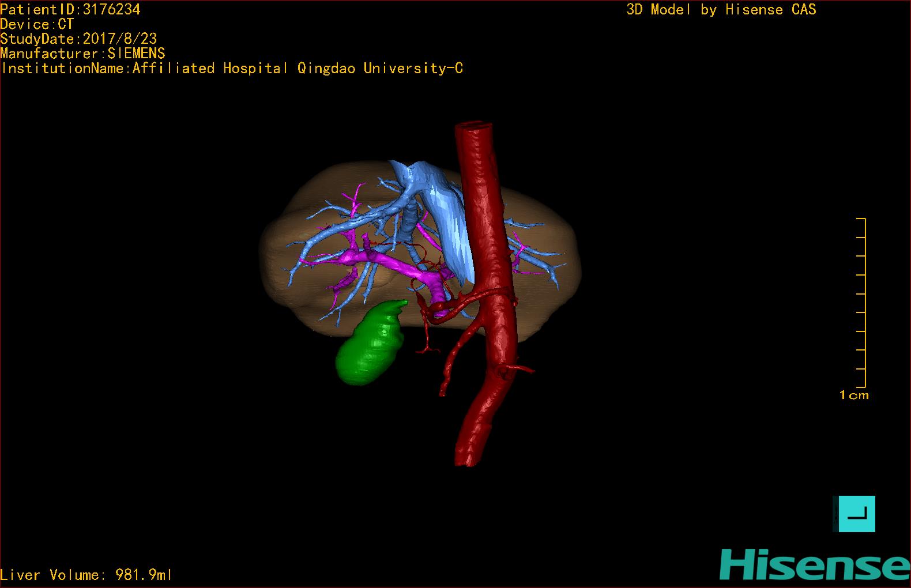Click the InstitutionName Affiliated Hospital Qingdao text
911x588 pixels.
click(x=232, y=68)
